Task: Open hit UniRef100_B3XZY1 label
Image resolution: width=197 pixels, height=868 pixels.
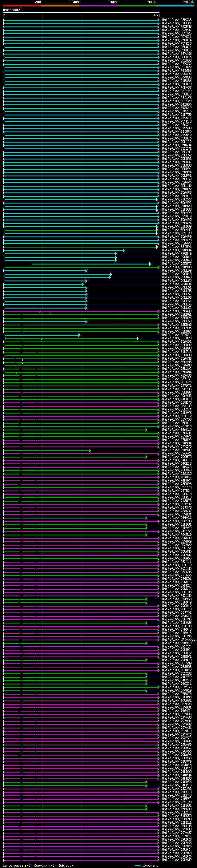Action: coord(177,149)
